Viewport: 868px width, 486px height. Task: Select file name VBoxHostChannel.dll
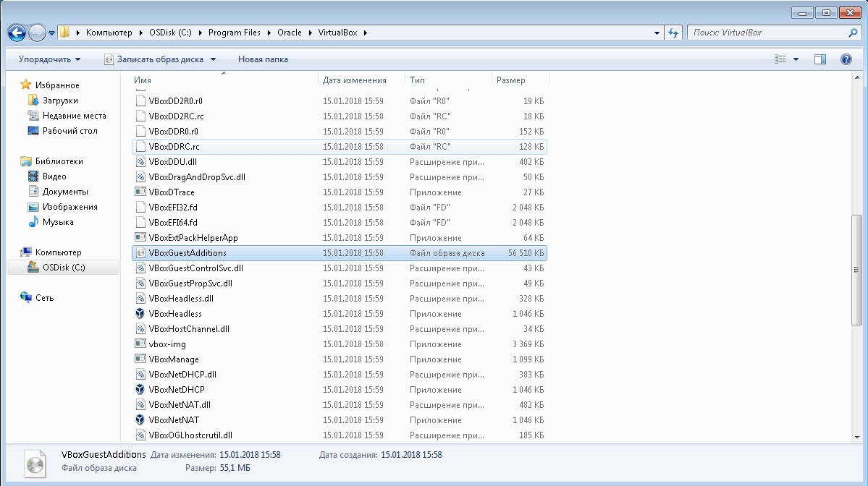pyautogui.click(x=189, y=329)
